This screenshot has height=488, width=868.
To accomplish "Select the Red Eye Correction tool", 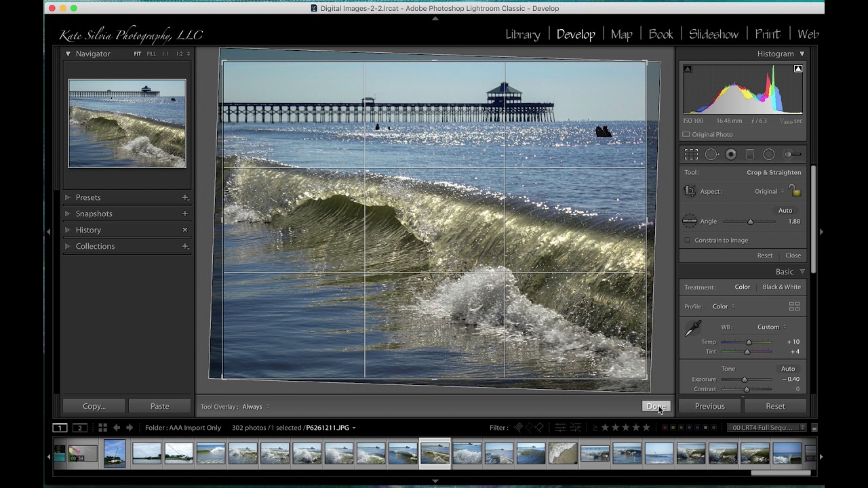I will [731, 155].
